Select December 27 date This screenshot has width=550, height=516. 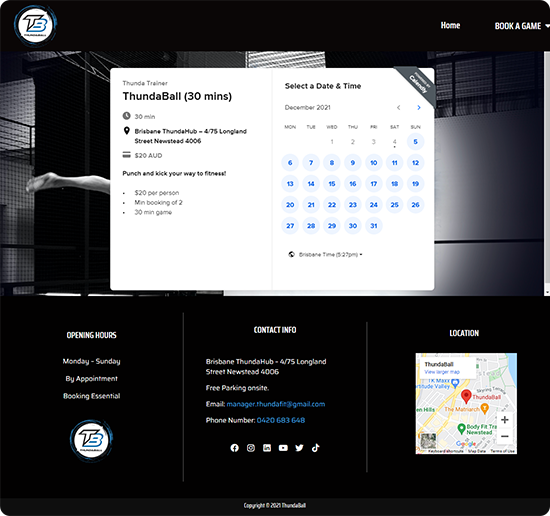[x=290, y=226]
